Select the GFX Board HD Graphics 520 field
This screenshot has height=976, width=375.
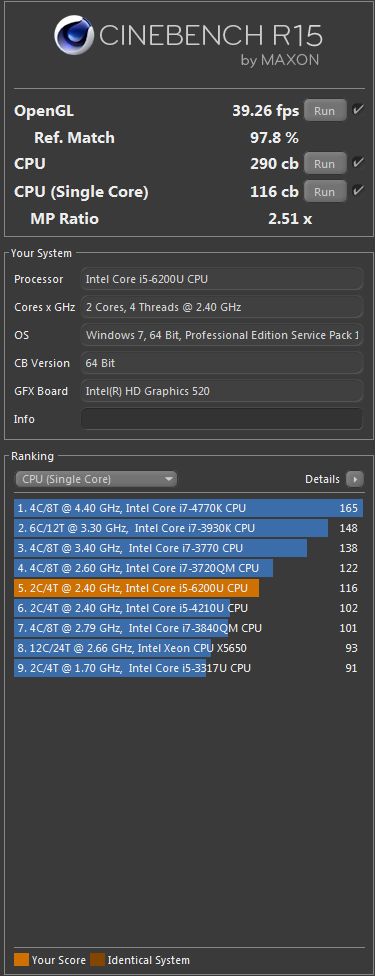222,392
